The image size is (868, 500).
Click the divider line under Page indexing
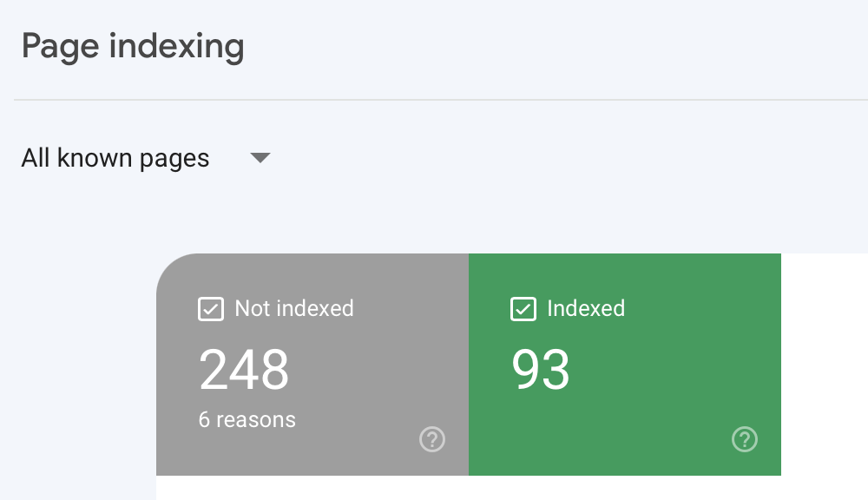click(441, 100)
